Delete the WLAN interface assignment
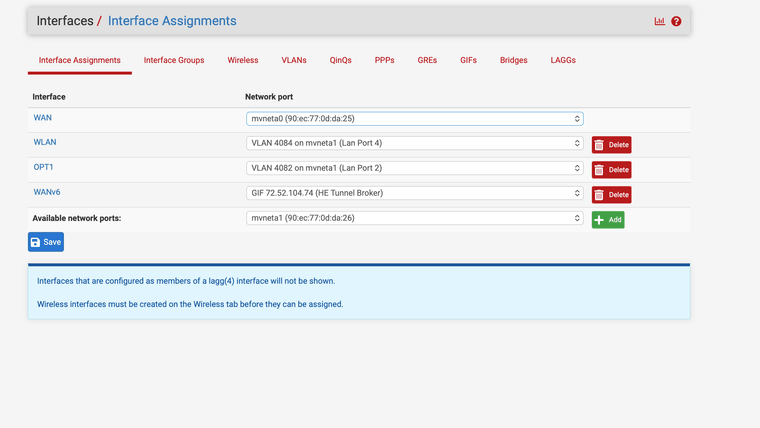Screen dimensions: 760x428 click(x=611, y=145)
